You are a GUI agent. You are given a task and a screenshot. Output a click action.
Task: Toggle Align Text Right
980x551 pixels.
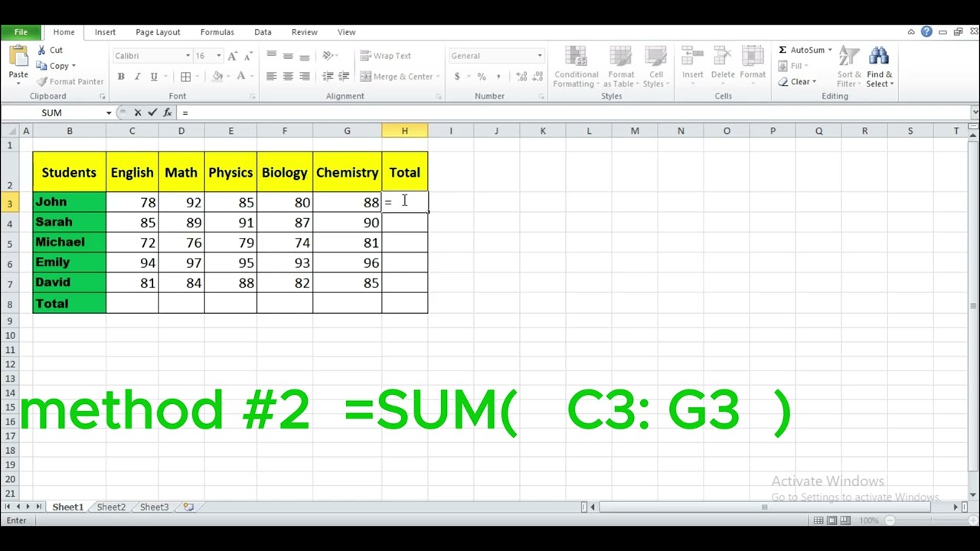(305, 77)
